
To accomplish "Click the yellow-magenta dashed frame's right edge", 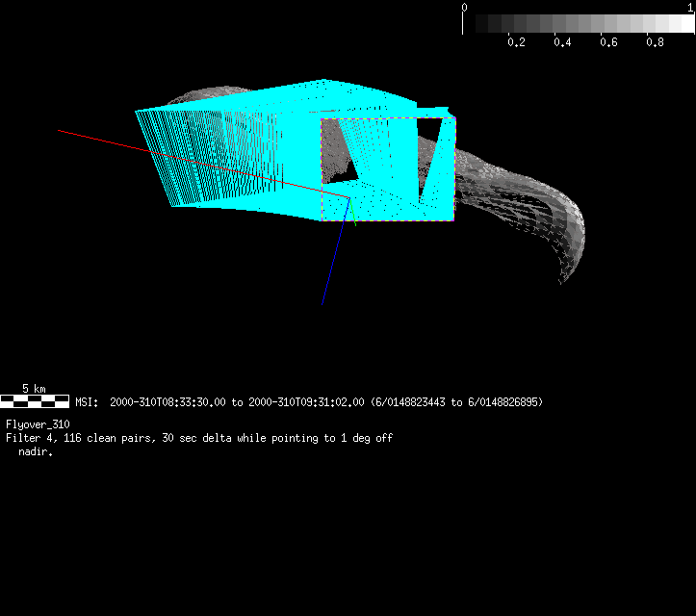I will point(454,168).
